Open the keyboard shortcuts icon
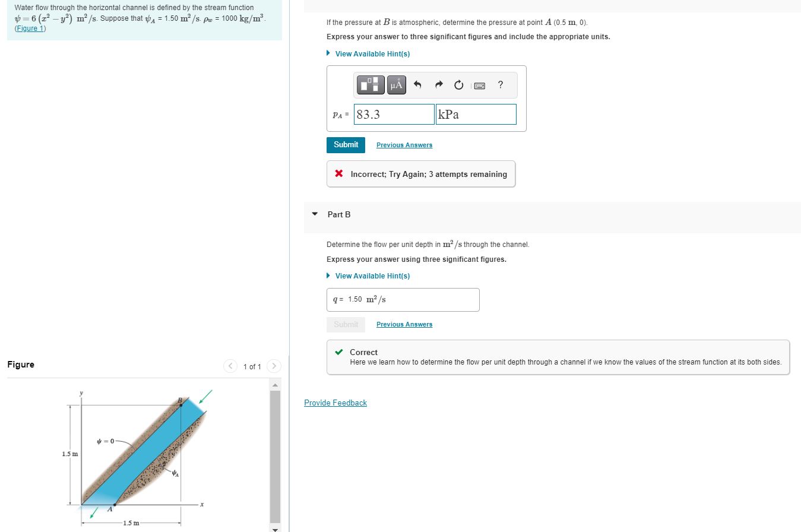This screenshot has height=532, width=801. click(x=479, y=85)
